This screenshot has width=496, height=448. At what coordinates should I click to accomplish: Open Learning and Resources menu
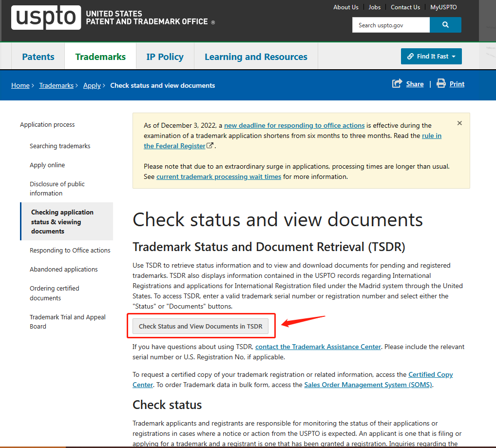[x=256, y=57]
